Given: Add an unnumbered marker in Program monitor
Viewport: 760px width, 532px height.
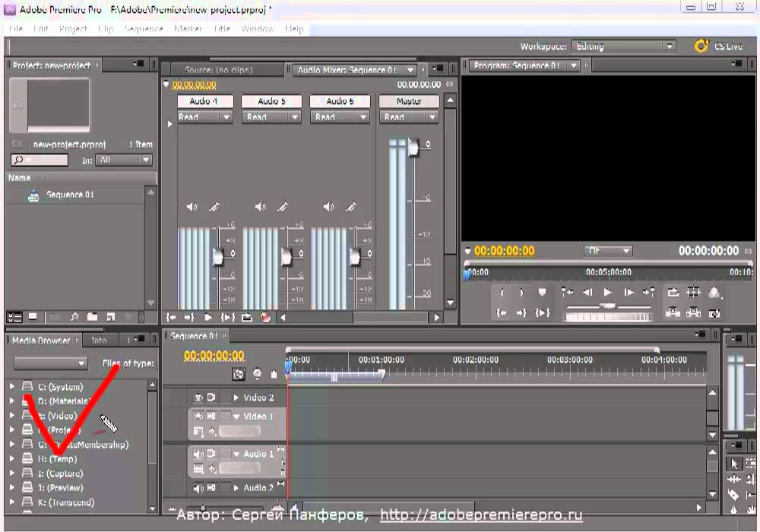Looking at the screenshot, I should pyautogui.click(x=542, y=292).
